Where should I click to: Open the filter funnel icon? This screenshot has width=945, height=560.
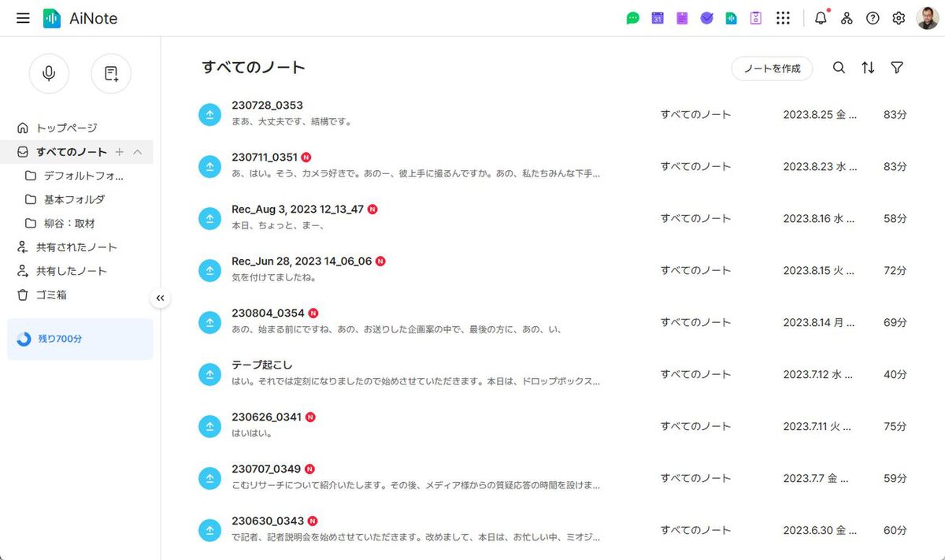[x=896, y=69]
